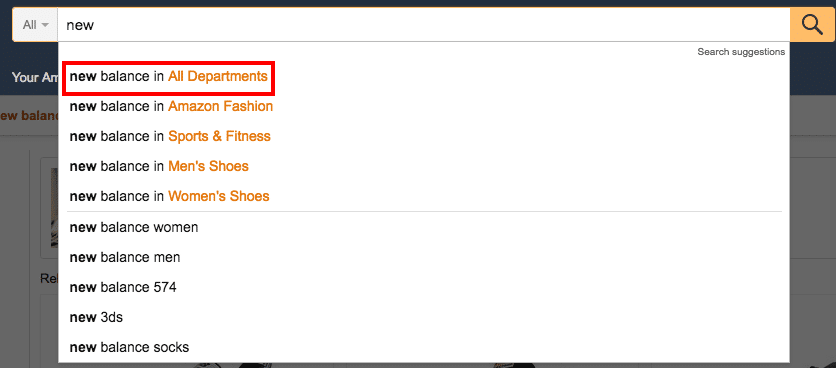The image size is (836, 368).
Task: Click the magnifying glass search button
Action: 812,25
